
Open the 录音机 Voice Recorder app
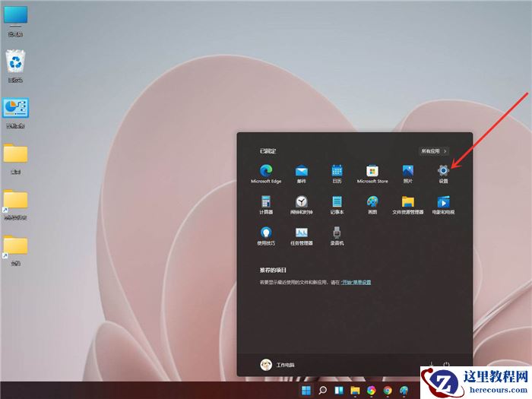tap(337, 236)
